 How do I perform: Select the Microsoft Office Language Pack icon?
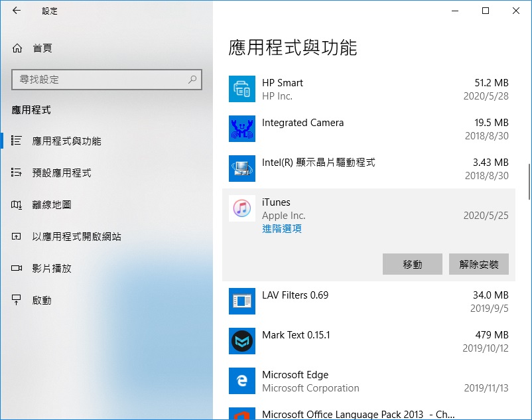242,413
